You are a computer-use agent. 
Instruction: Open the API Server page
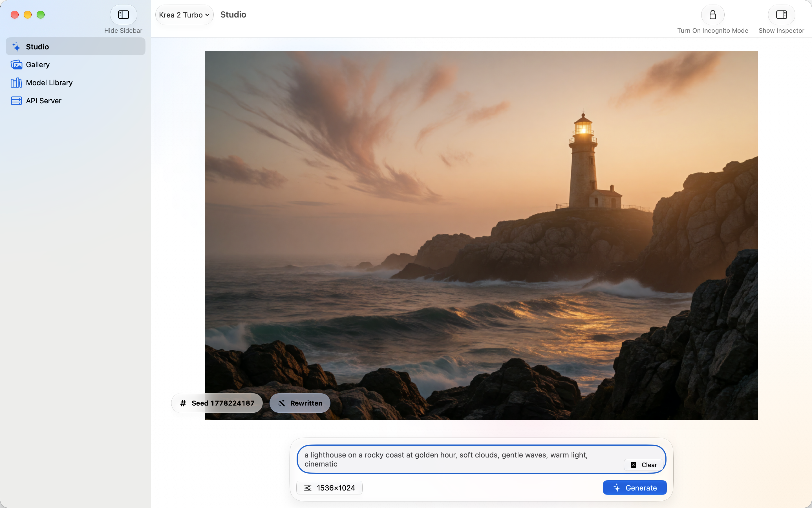(76, 101)
